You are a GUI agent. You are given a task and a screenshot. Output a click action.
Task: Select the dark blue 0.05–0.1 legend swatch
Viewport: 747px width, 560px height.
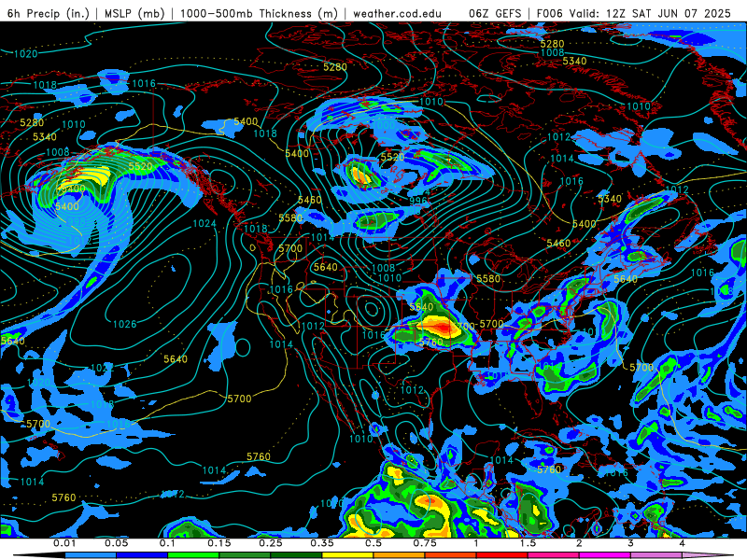click(142, 555)
